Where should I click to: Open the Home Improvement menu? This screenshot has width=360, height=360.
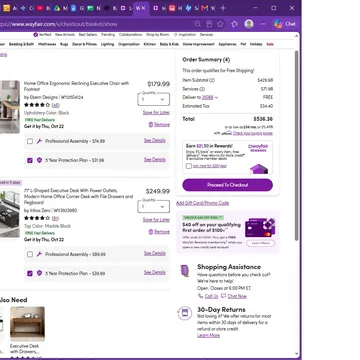[199, 44]
